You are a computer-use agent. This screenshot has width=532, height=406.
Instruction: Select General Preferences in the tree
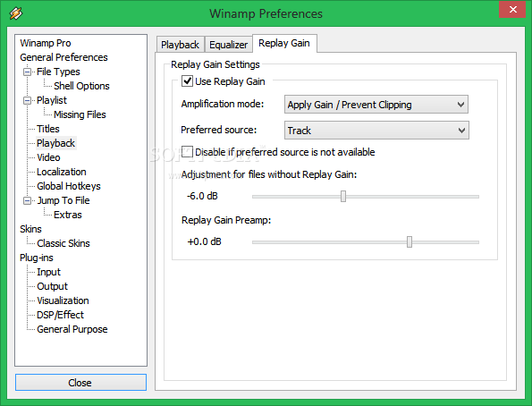point(63,57)
